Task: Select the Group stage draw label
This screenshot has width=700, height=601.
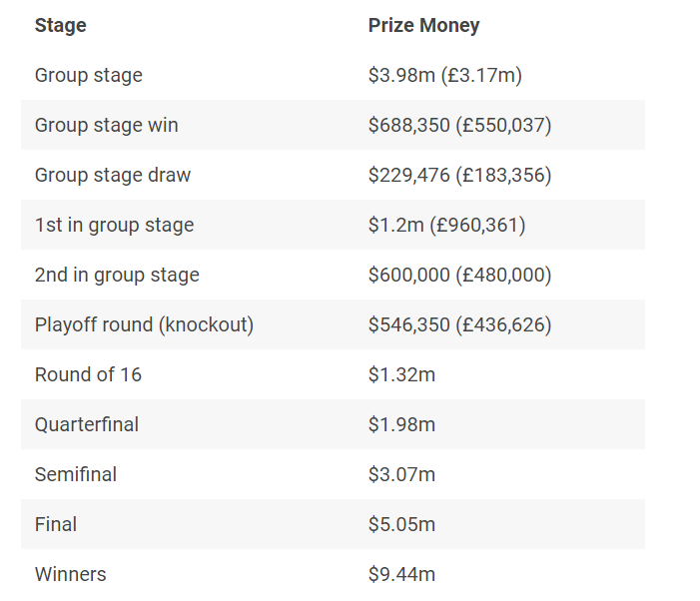Action: point(113,175)
